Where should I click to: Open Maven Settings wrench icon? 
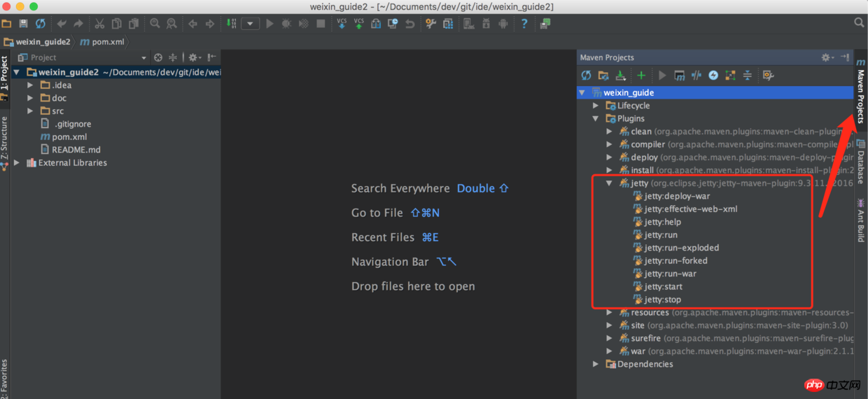(x=768, y=75)
